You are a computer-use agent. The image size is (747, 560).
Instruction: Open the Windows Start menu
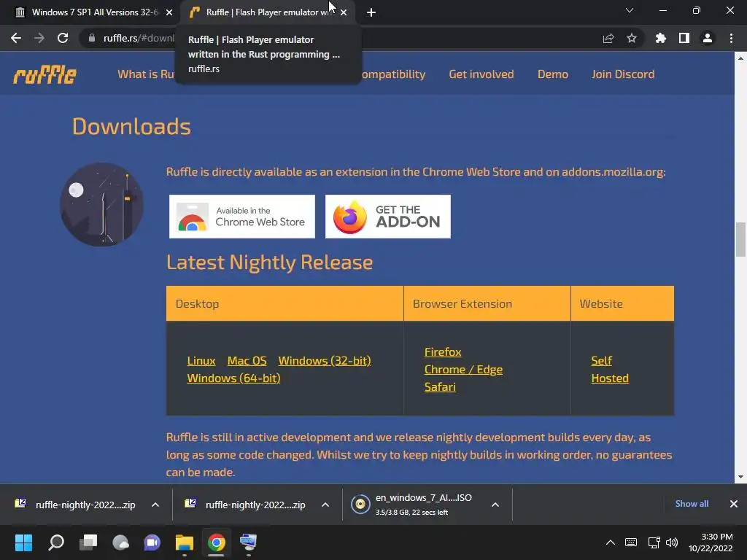[24, 542]
